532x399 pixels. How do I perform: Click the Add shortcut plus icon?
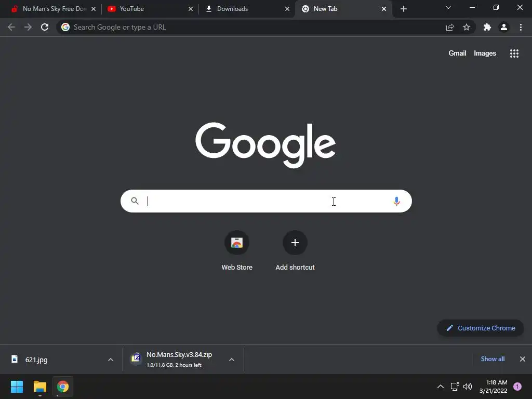pyautogui.click(x=295, y=243)
